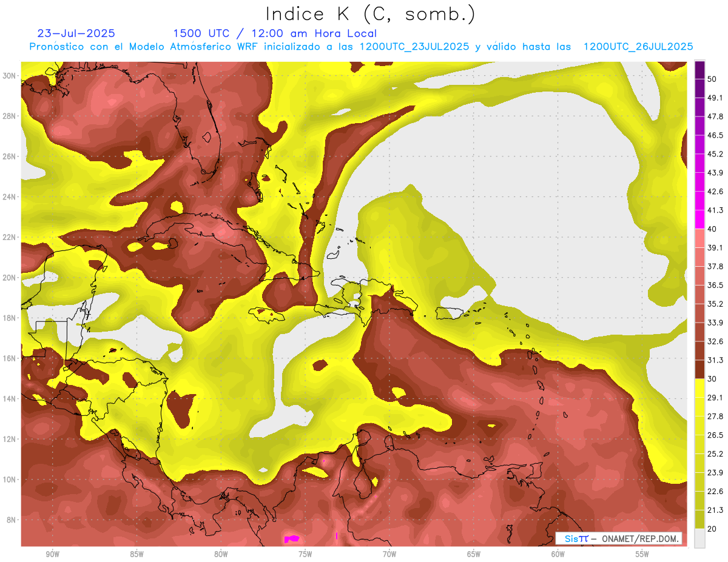Click the magenta color bar segment between 40 and 41.3

point(699,219)
